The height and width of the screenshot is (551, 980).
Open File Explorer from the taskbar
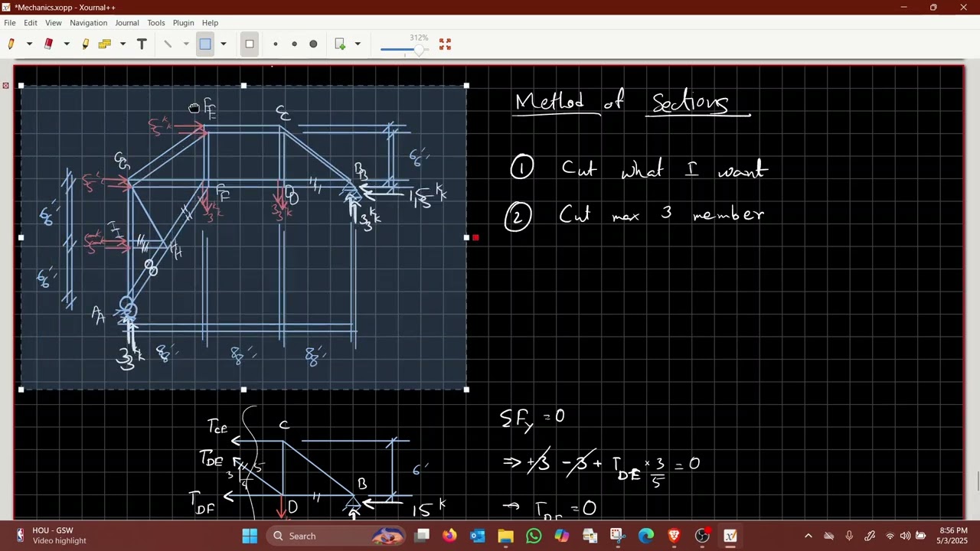coord(505,536)
